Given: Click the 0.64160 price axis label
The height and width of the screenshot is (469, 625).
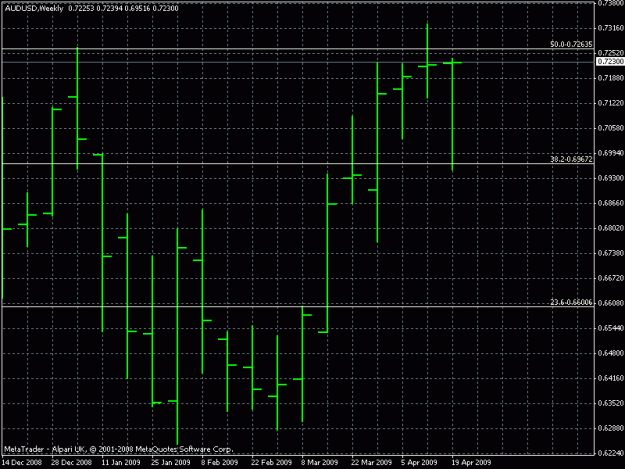Looking at the screenshot, I should 610,378.
